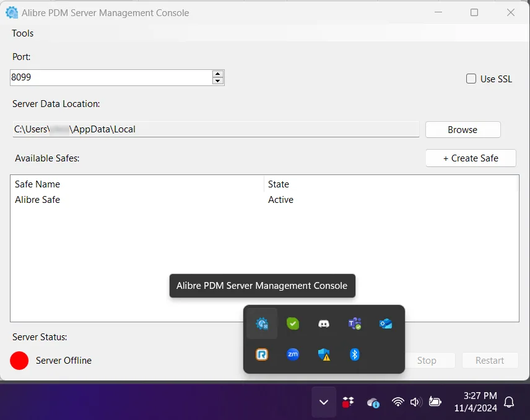The width and height of the screenshot is (530, 420).
Task: Enable the Use SSL checkbox
Action: [471, 79]
